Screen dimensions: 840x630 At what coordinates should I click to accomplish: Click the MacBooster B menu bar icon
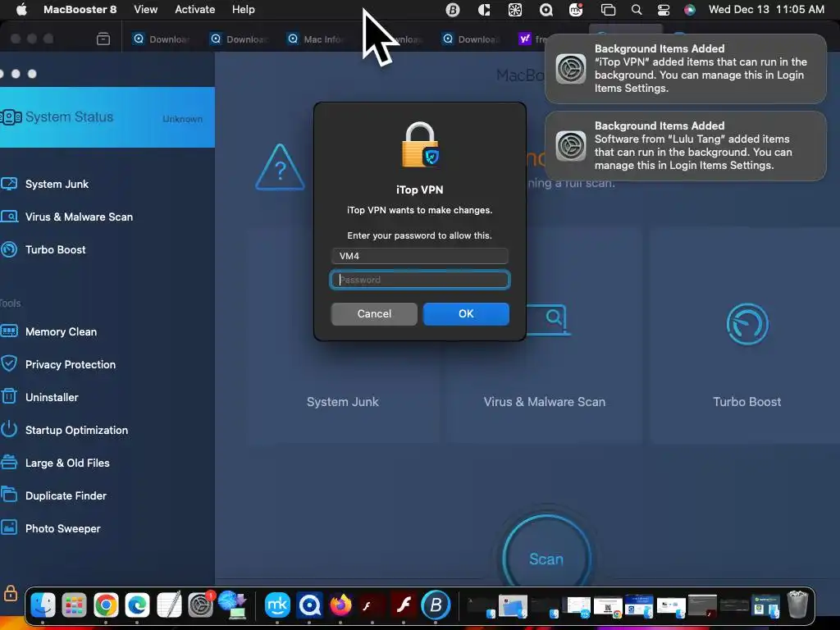click(453, 10)
